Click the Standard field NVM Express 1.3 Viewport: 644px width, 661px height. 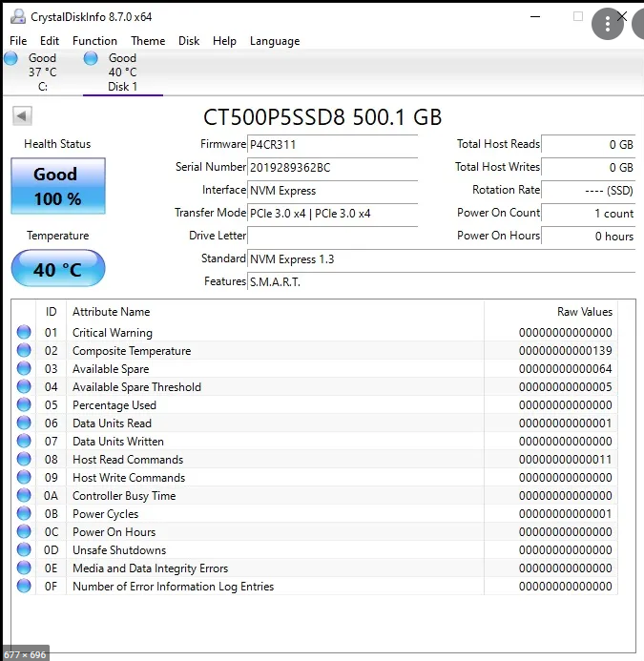coord(441,258)
